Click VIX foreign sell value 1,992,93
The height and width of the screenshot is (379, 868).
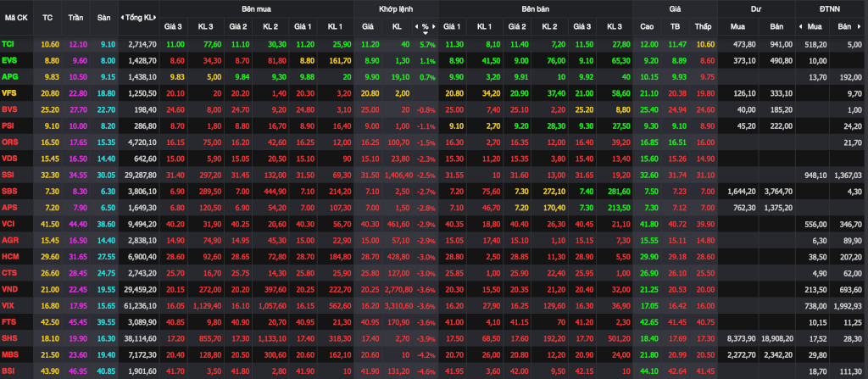[848, 305]
